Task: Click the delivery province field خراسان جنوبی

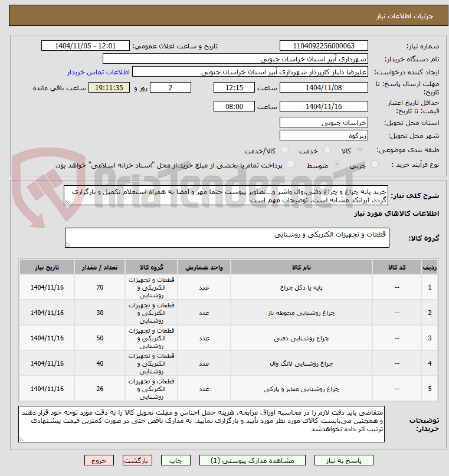Action: (323, 122)
